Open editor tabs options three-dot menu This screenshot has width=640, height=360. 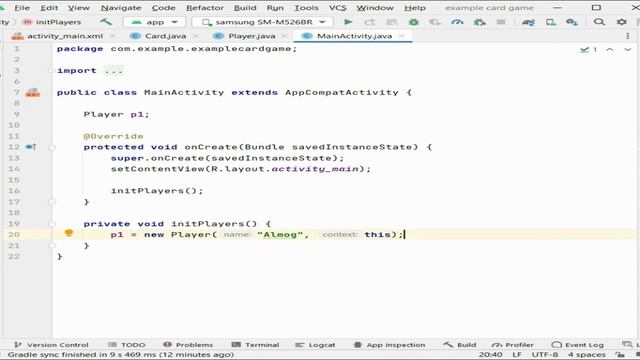(628, 36)
